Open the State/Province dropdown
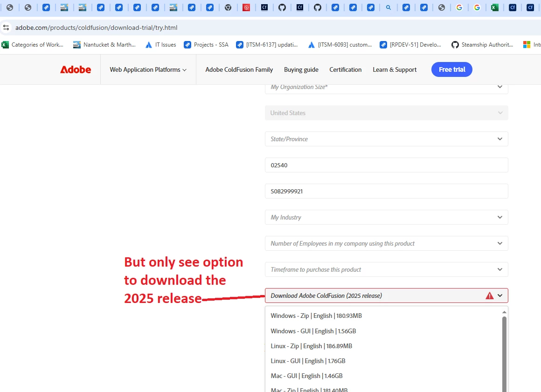541x392 pixels. 387,139
